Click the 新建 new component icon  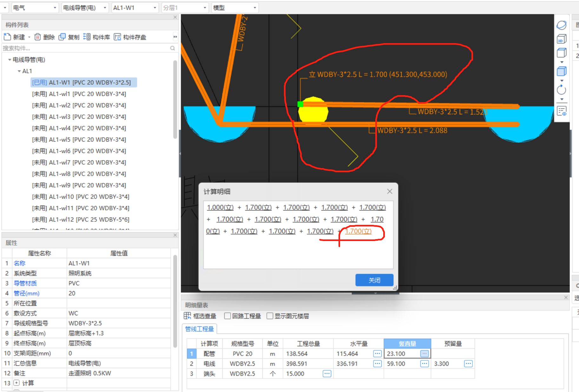7,37
